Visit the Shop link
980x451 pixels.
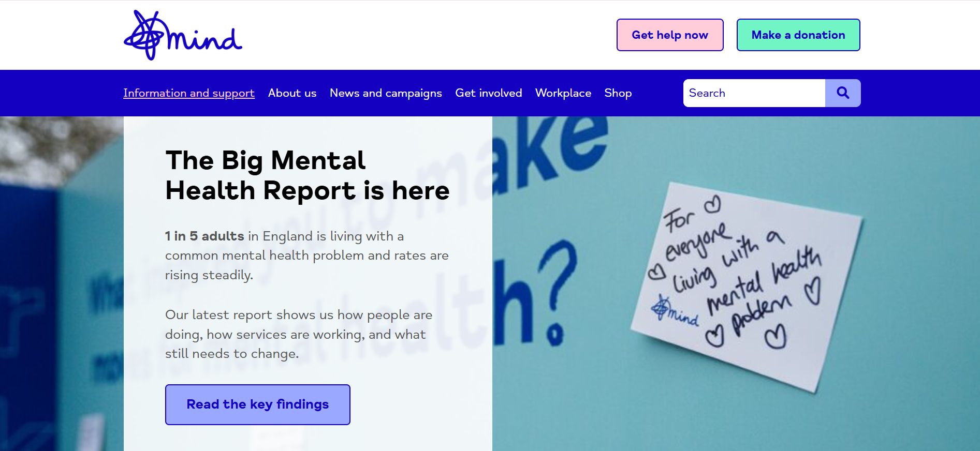(618, 93)
